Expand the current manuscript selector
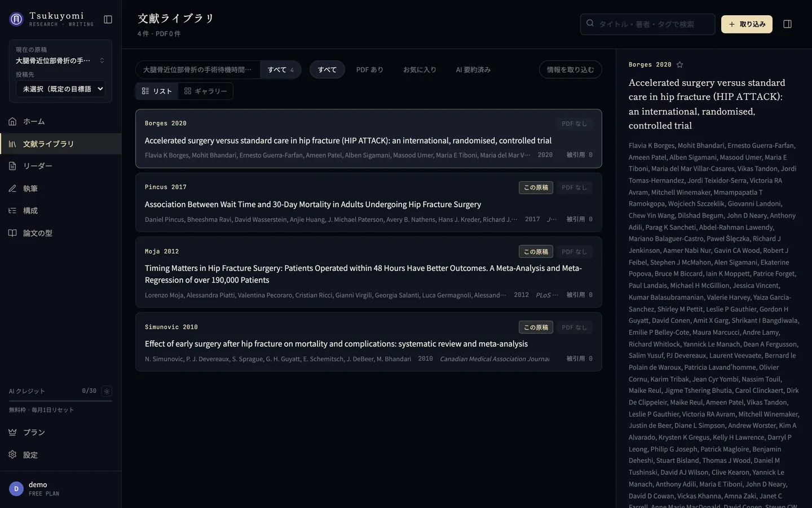This screenshot has width=812, height=508. tap(60, 60)
